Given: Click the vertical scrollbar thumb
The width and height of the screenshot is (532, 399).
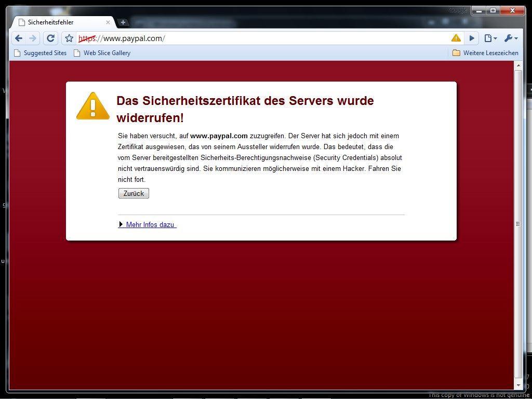Looking at the screenshot, I should (x=518, y=224).
